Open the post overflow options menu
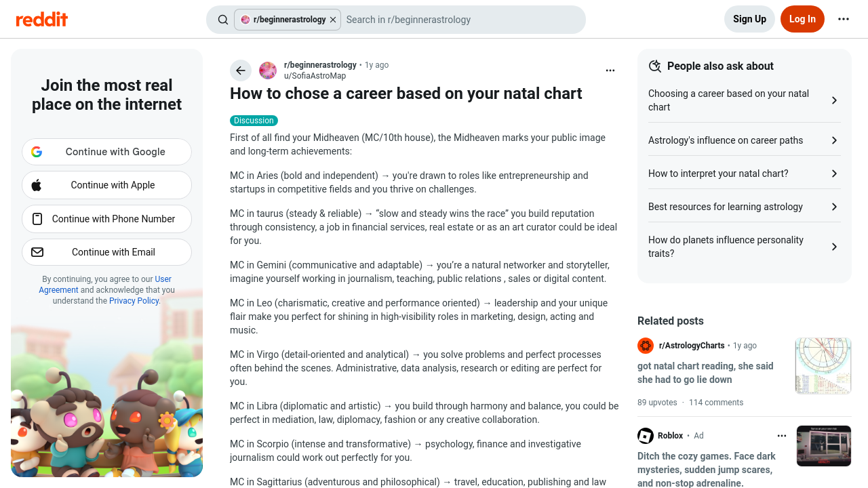This screenshot has height=488, width=868. pyautogui.click(x=610, y=70)
